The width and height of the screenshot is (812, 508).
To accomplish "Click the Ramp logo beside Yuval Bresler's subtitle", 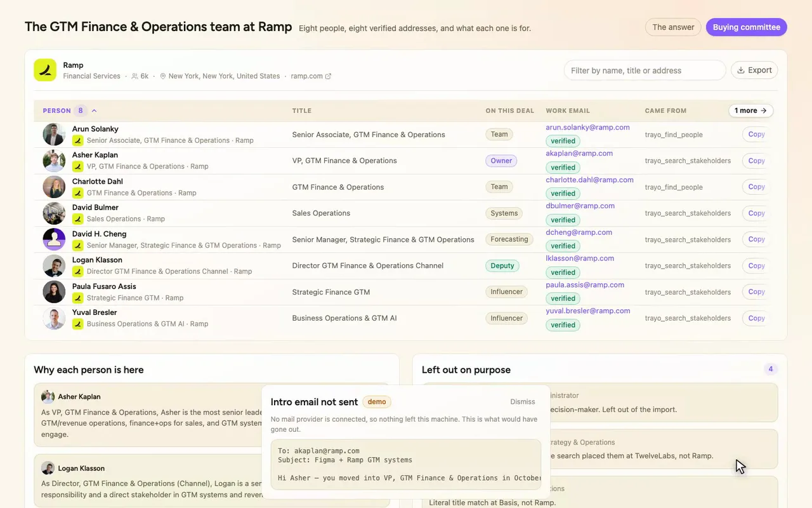I will click(78, 324).
